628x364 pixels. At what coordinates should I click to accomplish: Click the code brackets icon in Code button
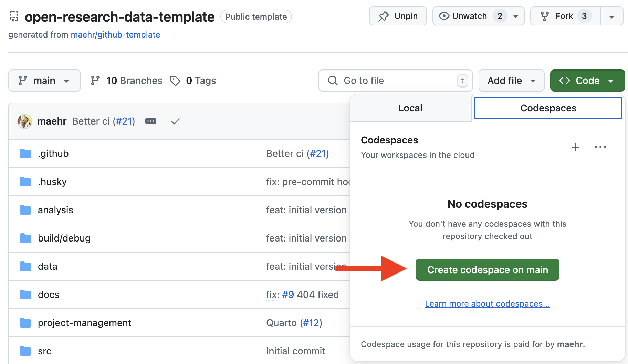[565, 81]
